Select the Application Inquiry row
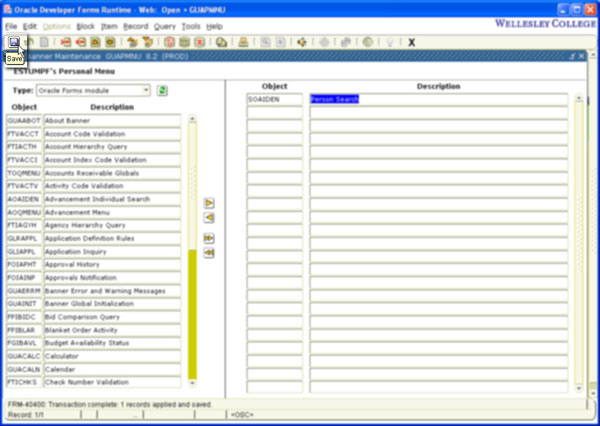The height and width of the screenshot is (426, 600). click(x=94, y=251)
